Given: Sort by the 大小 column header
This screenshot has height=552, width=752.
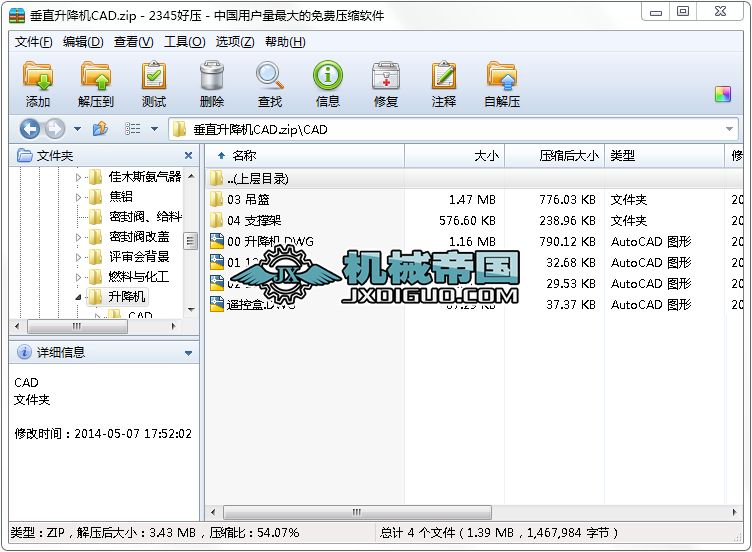Looking at the screenshot, I should [x=454, y=155].
